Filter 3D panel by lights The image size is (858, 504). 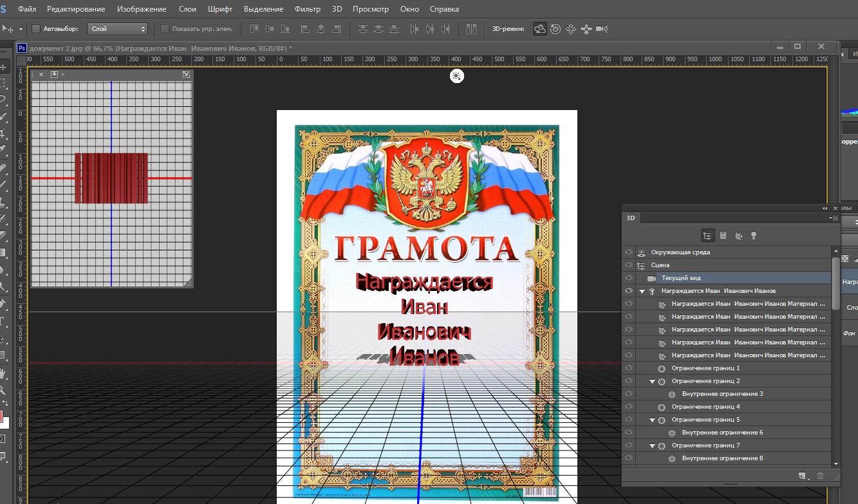[x=754, y=236]
